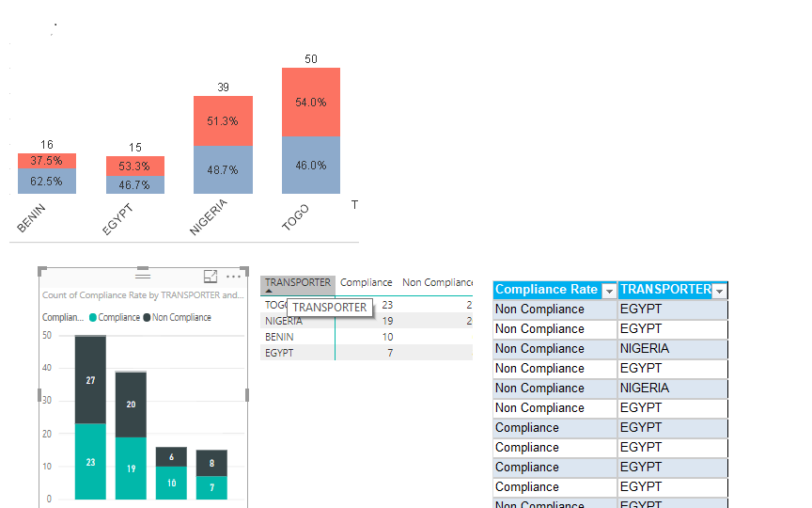The height and width of the screenshot is (508, 812).
Task: Click the total label 16 above BENIN bar
Action: click(x=47, y=145)
